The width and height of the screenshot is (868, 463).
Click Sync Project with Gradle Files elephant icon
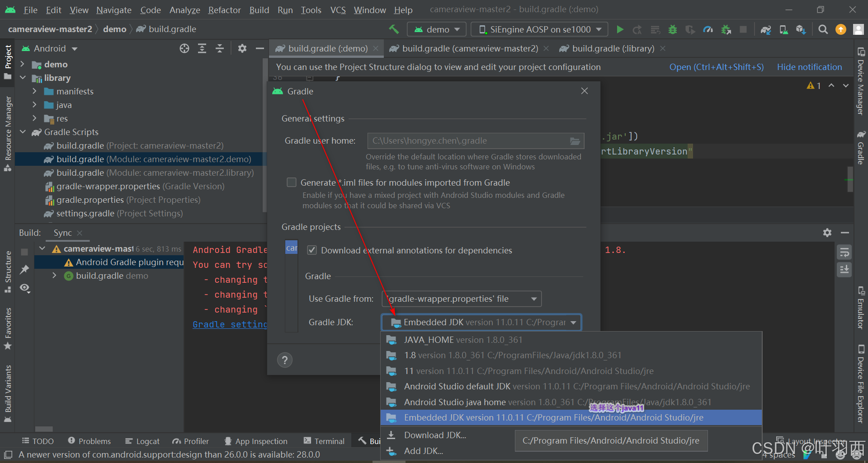(x=766, y=29)
